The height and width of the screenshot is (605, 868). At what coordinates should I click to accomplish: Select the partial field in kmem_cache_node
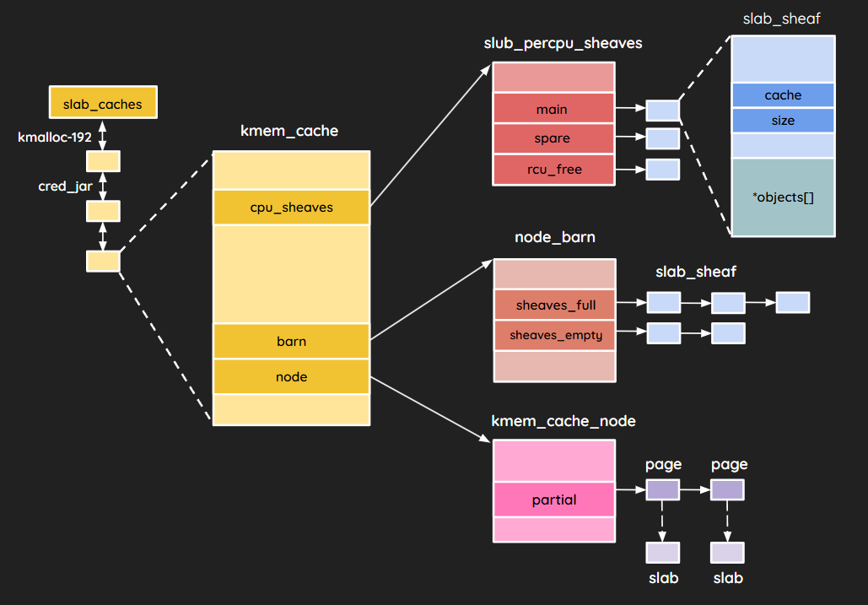pos(554,500)
